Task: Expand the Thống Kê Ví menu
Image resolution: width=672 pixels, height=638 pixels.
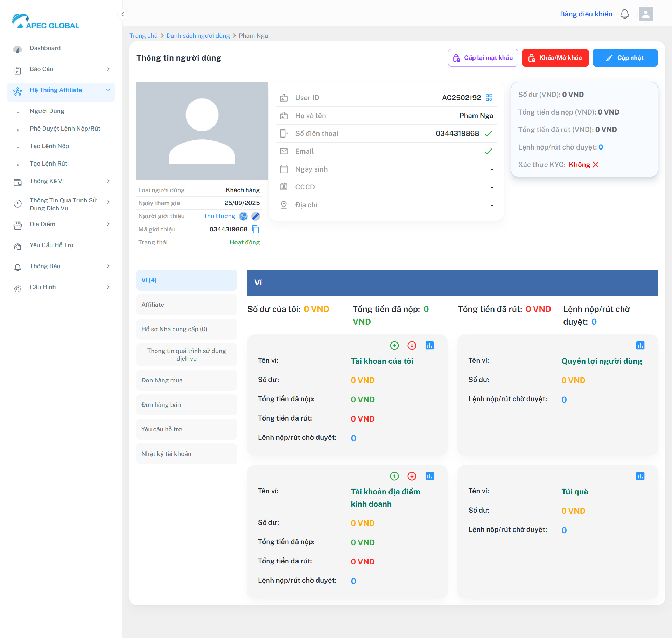Action: click(108, 181)
